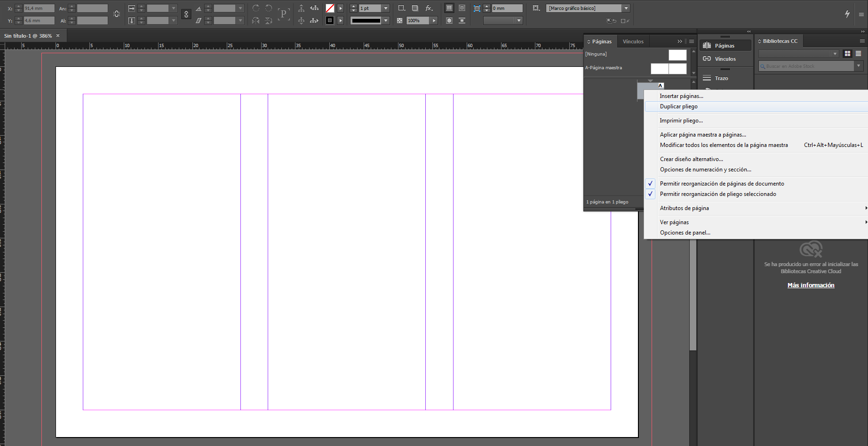Viewport: 868px width, 446px height.
Task: Select Wrap around object shape option
Action: click(449, 21)
